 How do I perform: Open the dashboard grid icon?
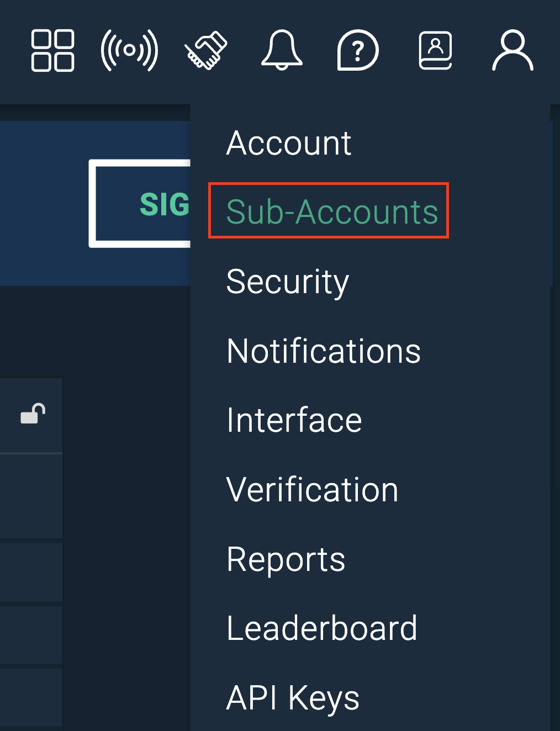coord(52,51)
